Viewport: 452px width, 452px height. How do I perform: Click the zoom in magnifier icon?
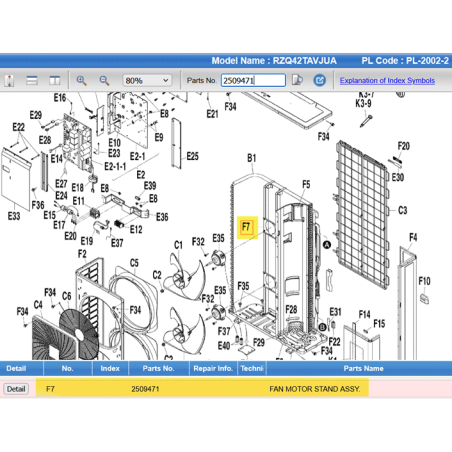[x=81, y=80]
